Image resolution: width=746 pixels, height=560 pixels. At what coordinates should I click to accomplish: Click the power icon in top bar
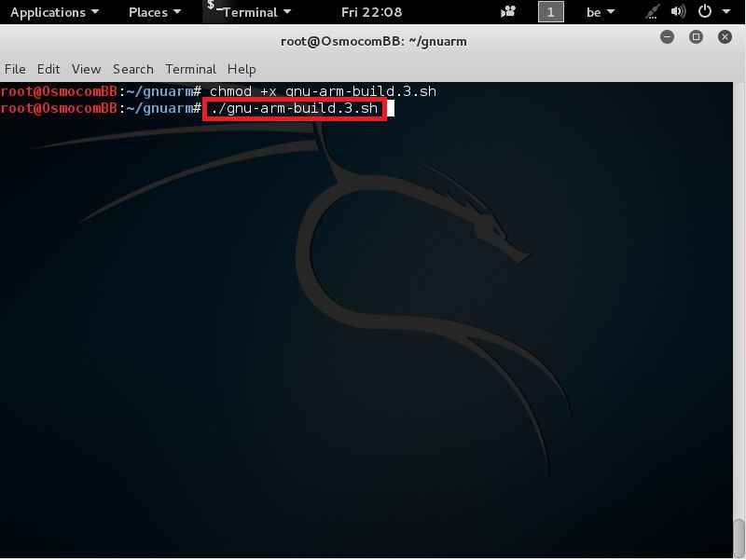(x=705, y=11)
